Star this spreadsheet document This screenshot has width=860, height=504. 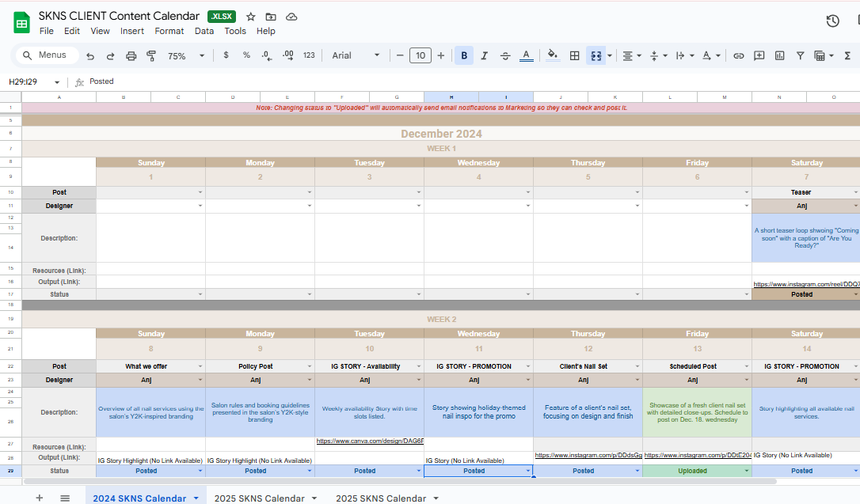click(x=251, y=17)
